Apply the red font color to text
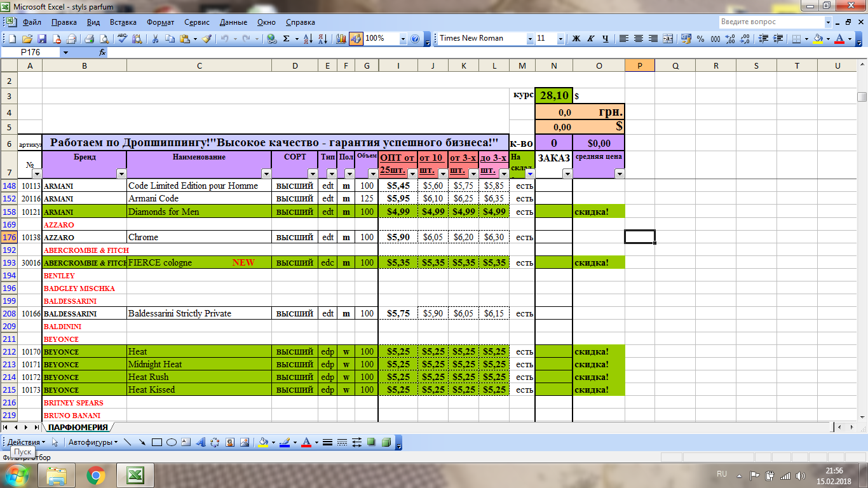Viewport: 868px width, 488px height. click(x=840, y=39)
